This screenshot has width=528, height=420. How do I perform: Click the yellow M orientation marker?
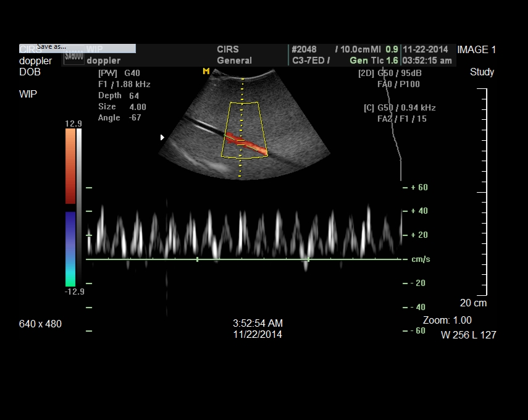coord(206,72)
